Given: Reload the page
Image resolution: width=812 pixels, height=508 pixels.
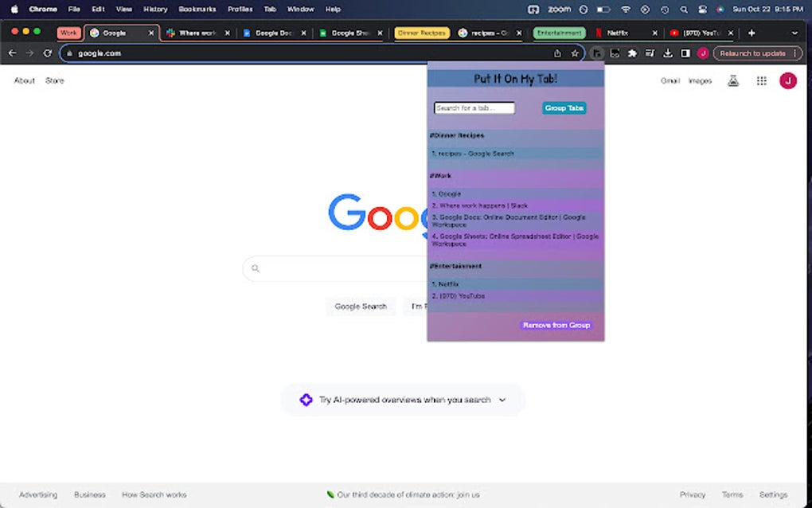Looking at the screenshot, I should click(x=47, y=53).
